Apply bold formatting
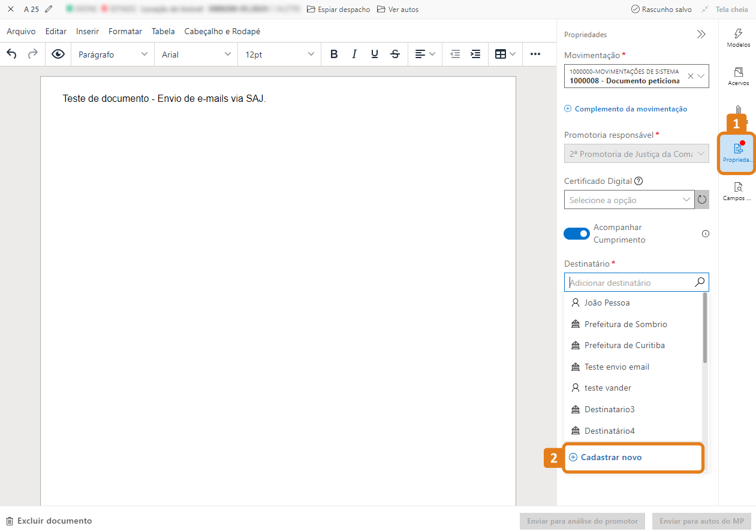The height and width of the screenshot is (532, 756). tap(334, 55)
